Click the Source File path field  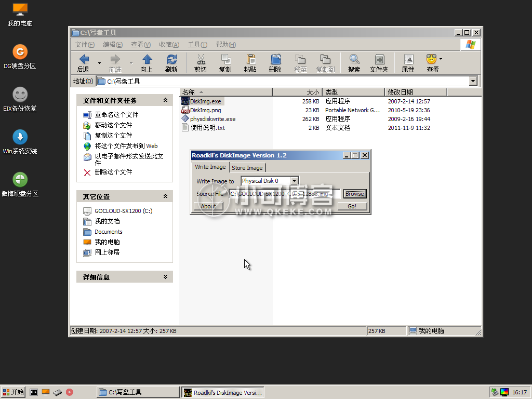pyautogui.click(x=284, y=194)
